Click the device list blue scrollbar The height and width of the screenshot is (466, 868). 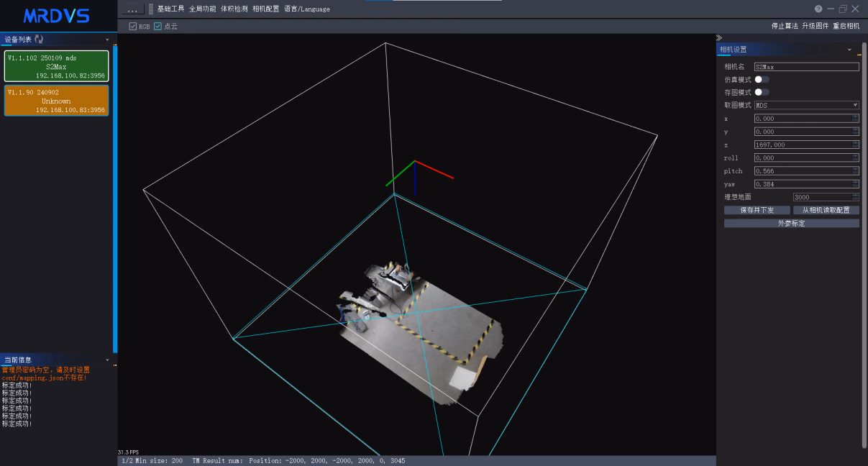pos(115,198)
